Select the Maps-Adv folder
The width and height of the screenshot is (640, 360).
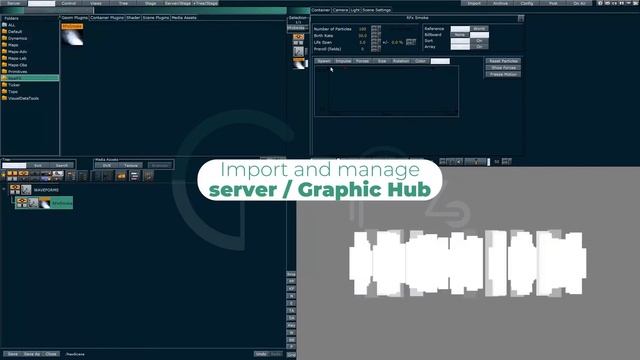(17, 52)
